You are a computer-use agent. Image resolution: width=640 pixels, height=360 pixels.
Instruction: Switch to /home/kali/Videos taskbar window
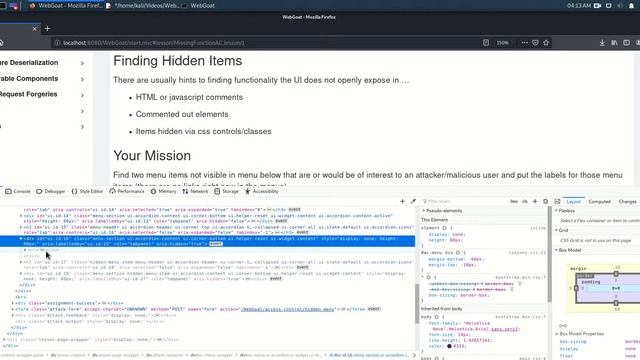143,6
